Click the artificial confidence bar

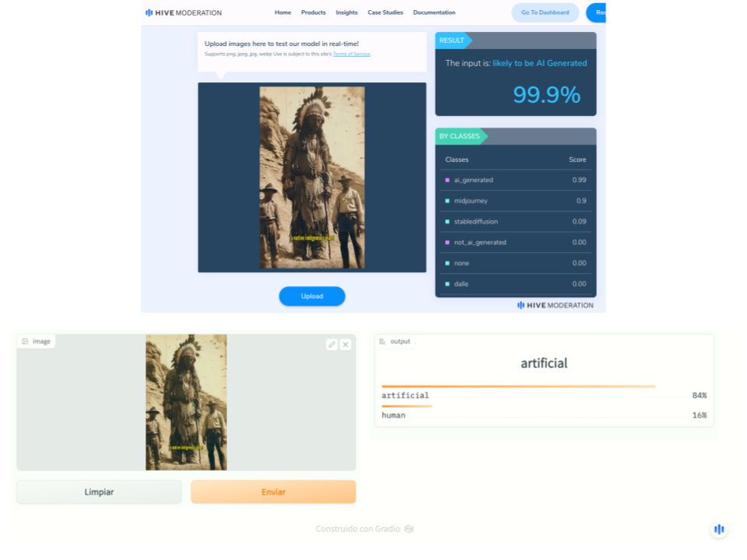click(518, 387)
